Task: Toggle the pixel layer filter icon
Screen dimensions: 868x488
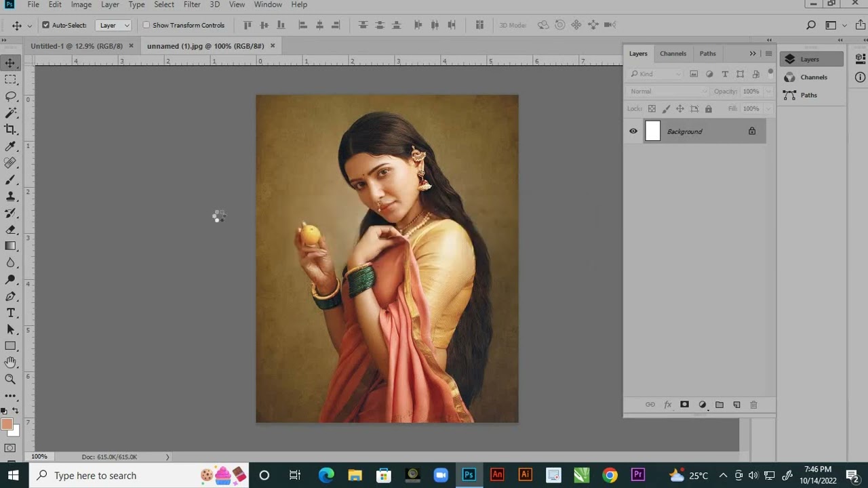Action: [x=694, y=74]
